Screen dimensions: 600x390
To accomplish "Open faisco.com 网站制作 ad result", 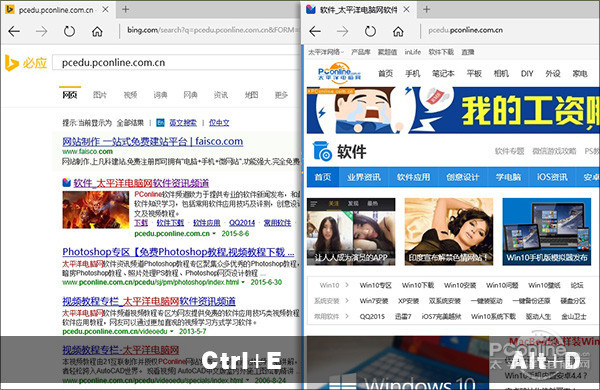I will 153,142.
